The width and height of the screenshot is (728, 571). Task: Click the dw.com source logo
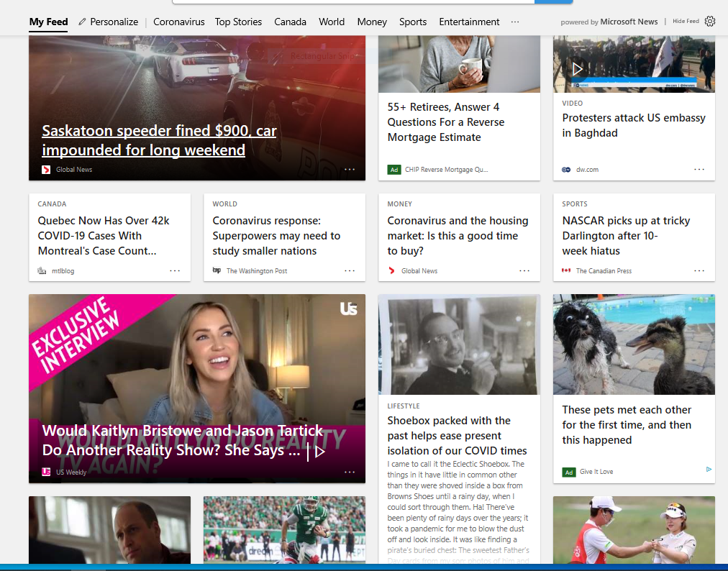coord(566,170)
